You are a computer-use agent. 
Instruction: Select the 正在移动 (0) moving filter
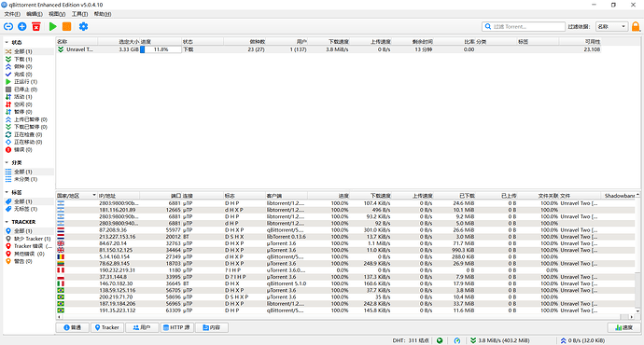click(28, 142)
